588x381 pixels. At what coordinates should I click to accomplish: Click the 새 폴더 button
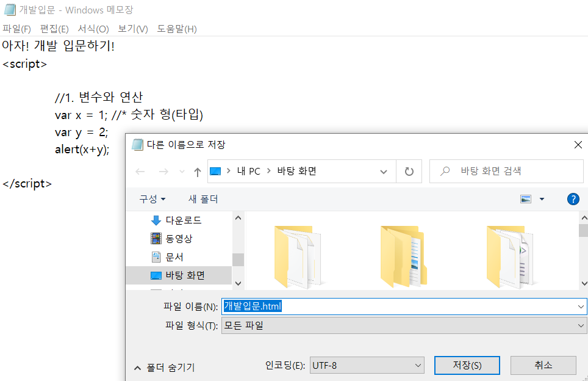pyautogui.click(x=203, y=199)
